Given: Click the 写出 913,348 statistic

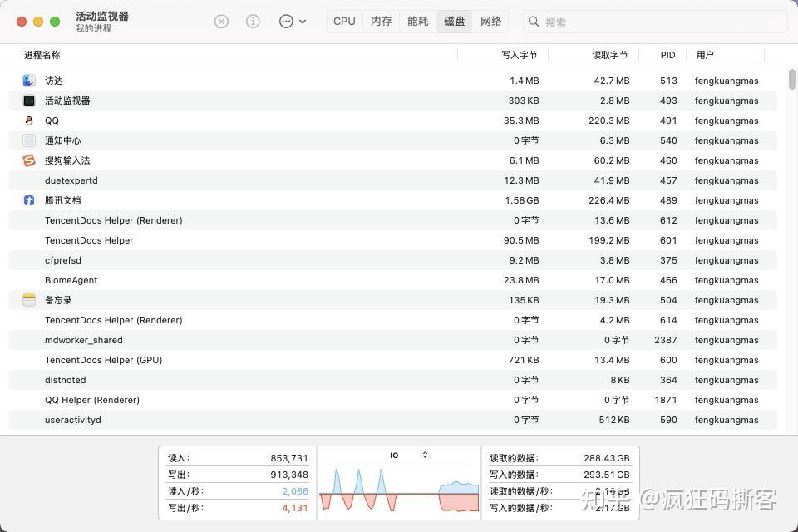Looking at the screenshot, I should pos(239,475).
